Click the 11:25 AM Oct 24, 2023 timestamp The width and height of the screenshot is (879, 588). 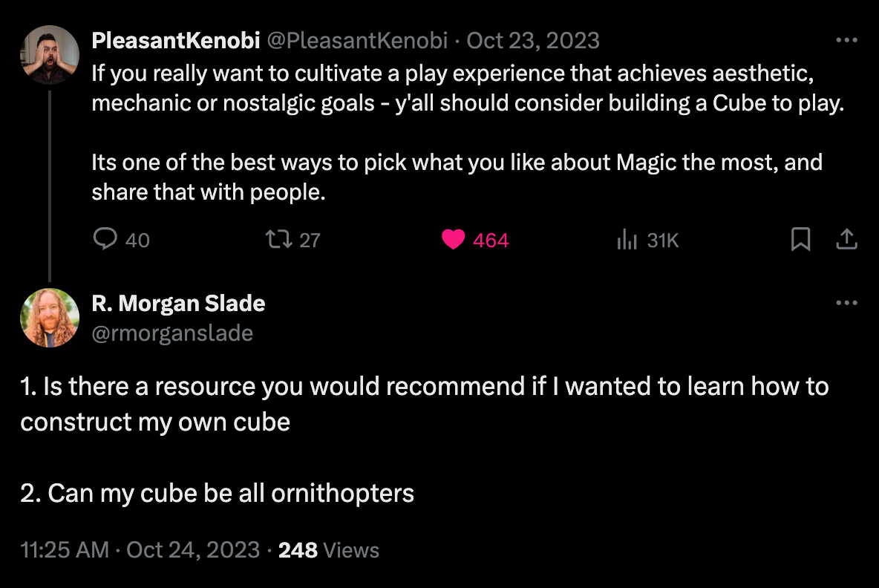pos(140,550)
